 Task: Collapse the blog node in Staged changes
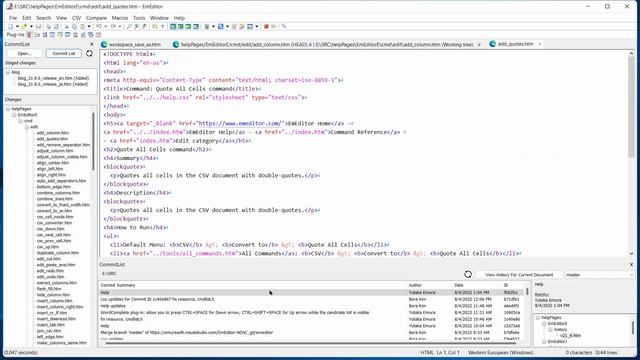pos(8,72)
